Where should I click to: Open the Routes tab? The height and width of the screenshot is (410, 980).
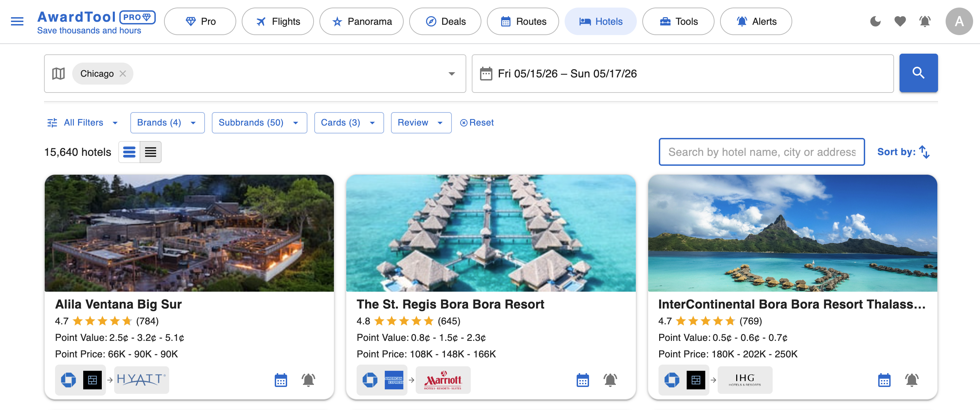523,21
